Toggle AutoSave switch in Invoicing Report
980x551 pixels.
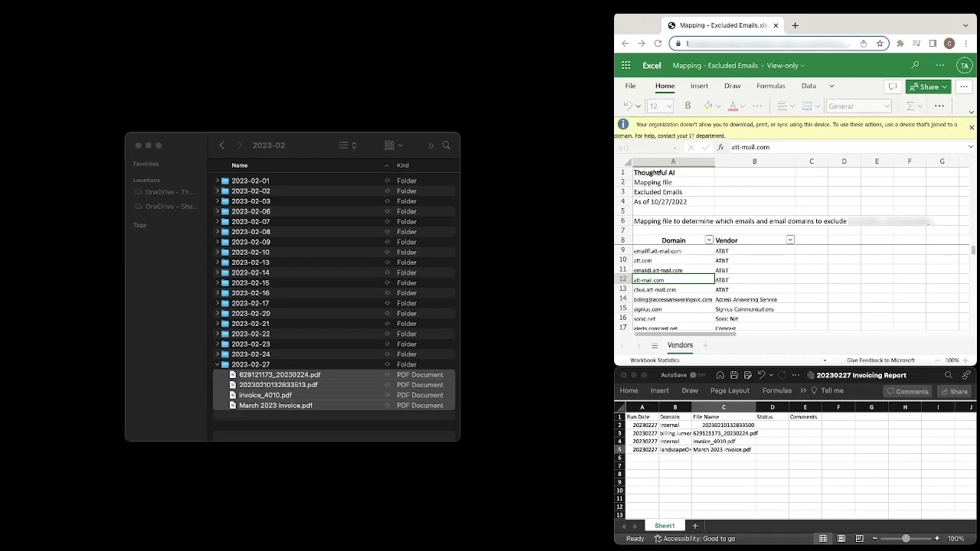coord(697,375)
